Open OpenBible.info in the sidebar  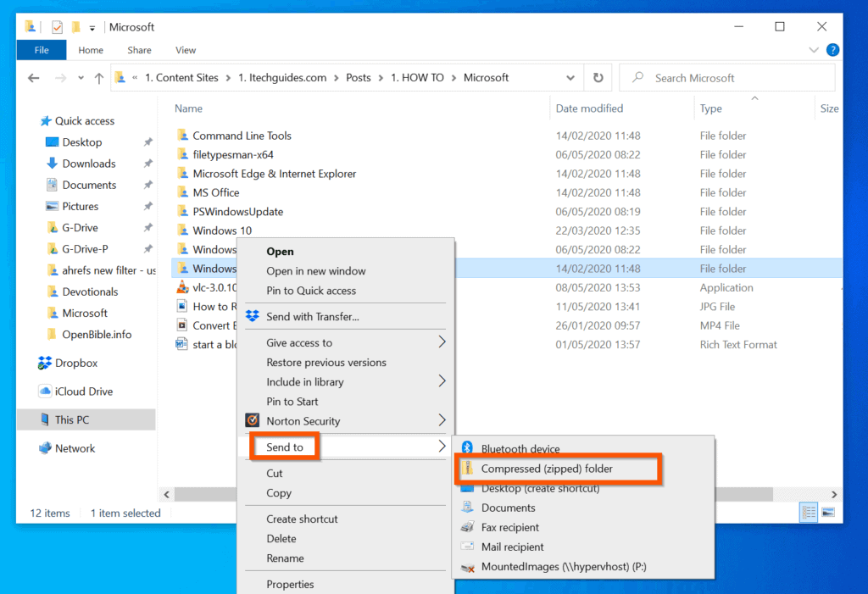(x=97, y=335)
